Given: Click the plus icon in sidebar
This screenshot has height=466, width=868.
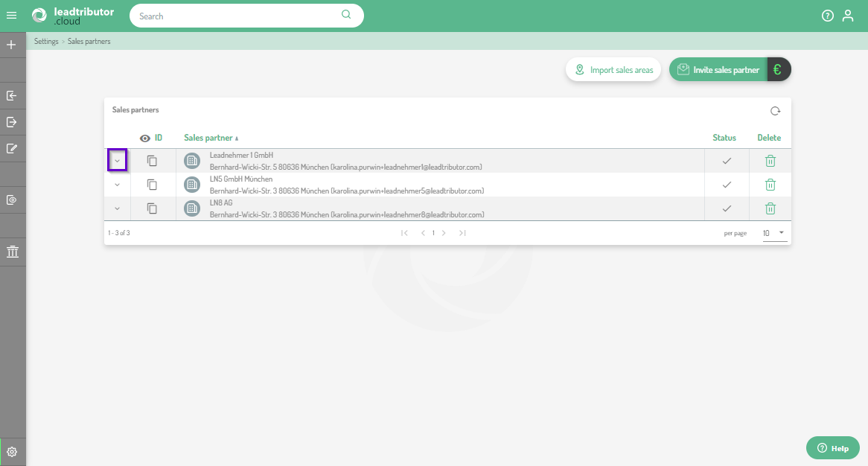Looking at the screenshot, I should [12, 45].
